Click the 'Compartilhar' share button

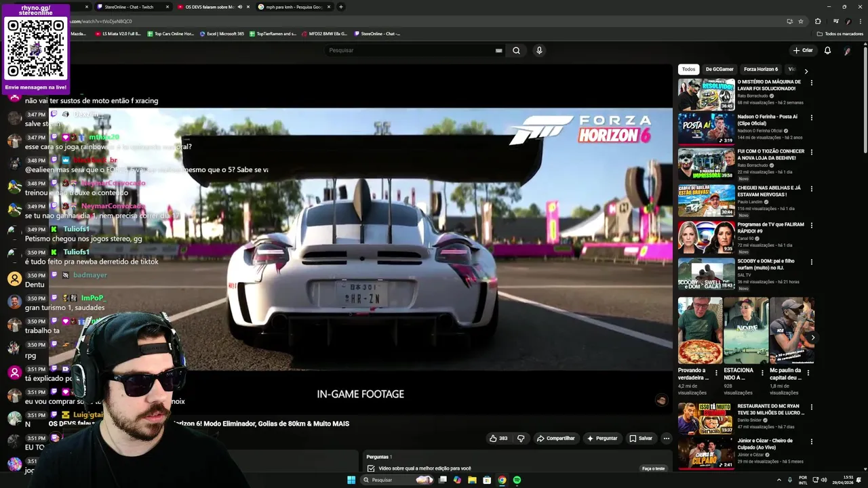(555, 439)
